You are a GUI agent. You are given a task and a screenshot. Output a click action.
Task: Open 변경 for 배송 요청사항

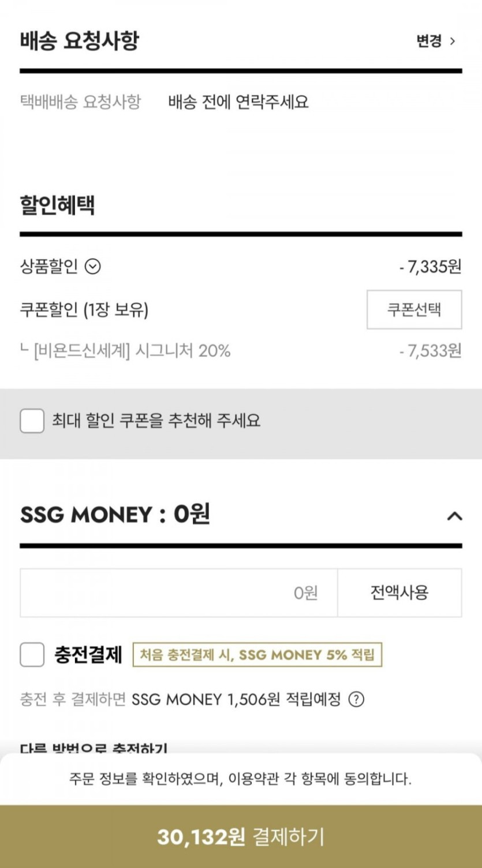coord(436,41)
